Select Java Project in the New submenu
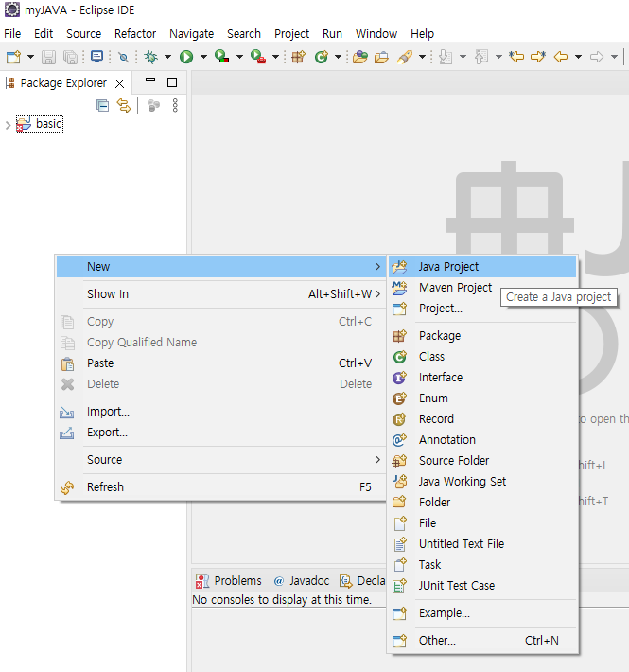Viewport: 629px width, 672px height. tap(482, 267)
